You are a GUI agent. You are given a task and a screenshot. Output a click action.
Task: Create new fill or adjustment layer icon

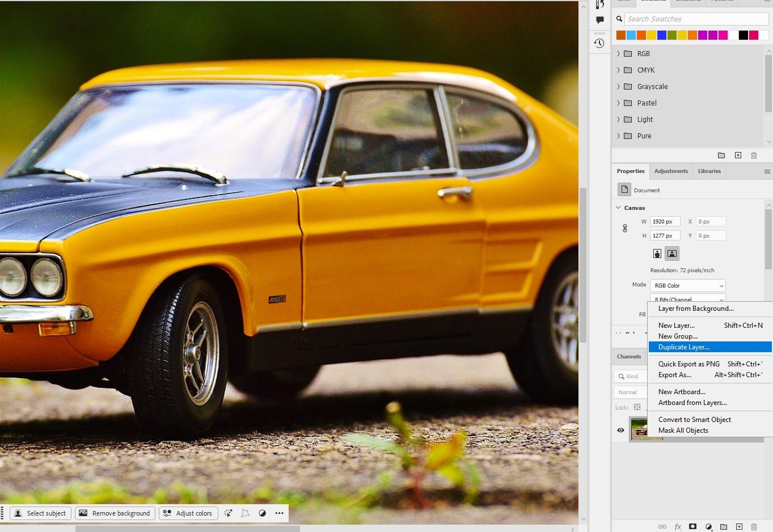pos(708,527)
